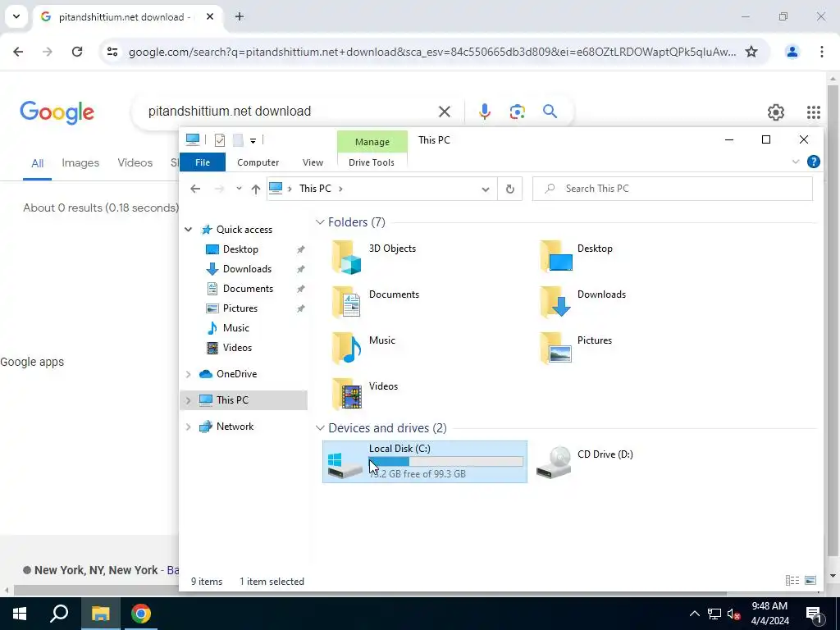This screenshot has height=630, width=840.
Task: Open the Desktop folder in Folders section
Action: point(556,257)
